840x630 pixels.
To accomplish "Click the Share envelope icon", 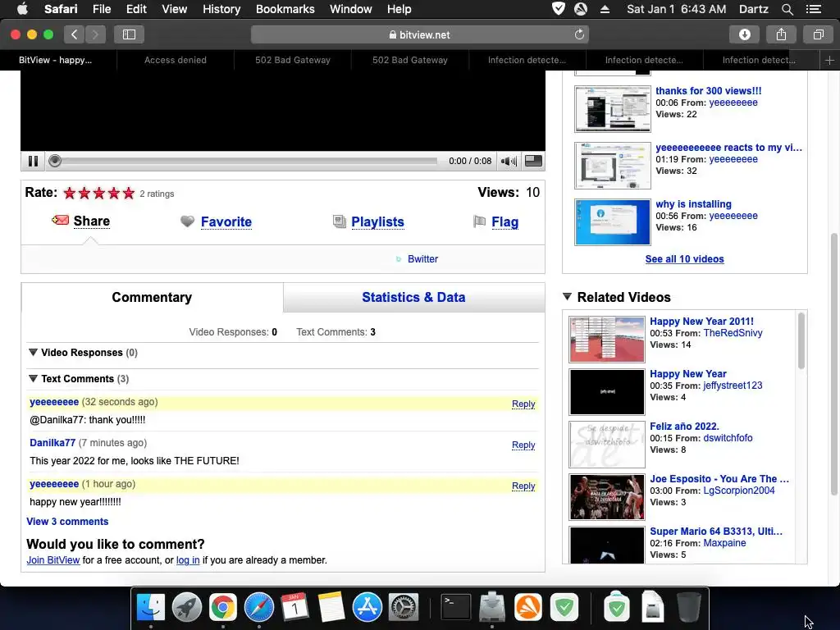I will (x=60, y=220).
